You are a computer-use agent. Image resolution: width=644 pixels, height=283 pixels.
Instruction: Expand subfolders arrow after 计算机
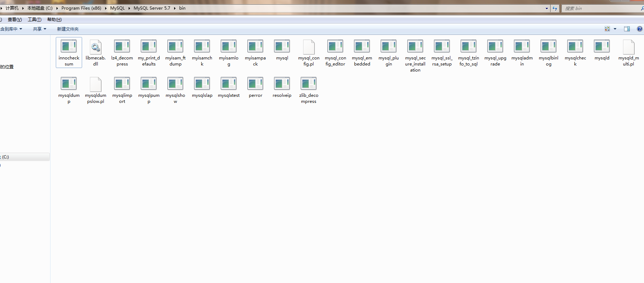pos(23,8)
